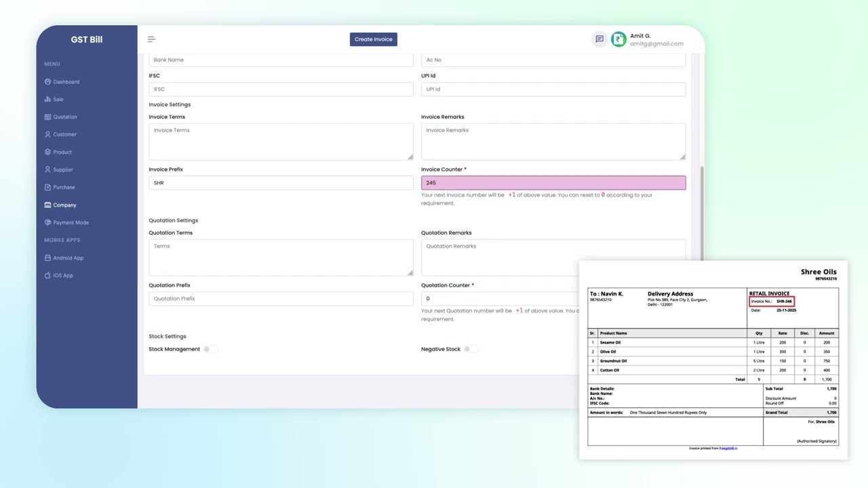Click the iOS App apple icon

tap(47, 276)
